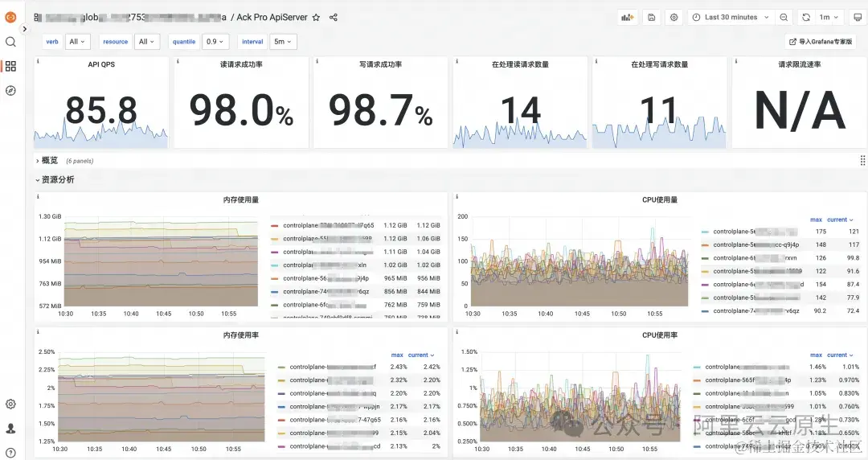Open the verb All variable dropdown
The width and height of the screenshot is (868, 460).
tap(77, 42)
